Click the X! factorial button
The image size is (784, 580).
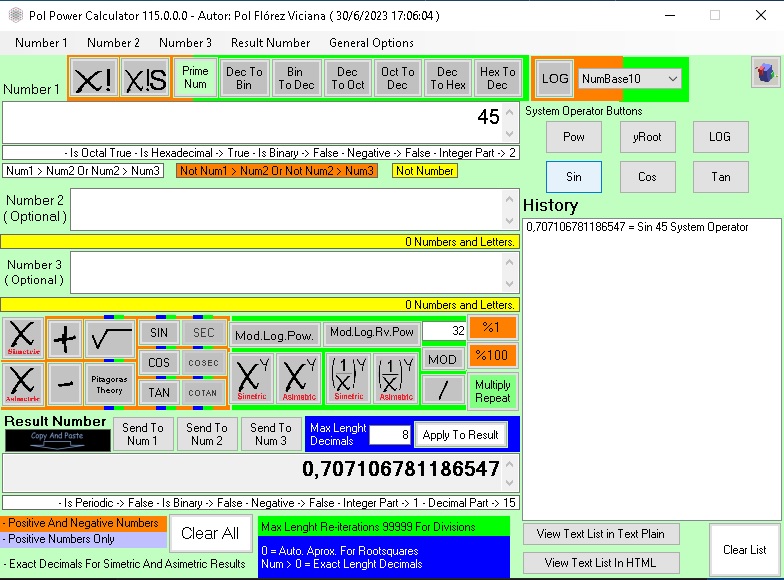coord(94,78)
